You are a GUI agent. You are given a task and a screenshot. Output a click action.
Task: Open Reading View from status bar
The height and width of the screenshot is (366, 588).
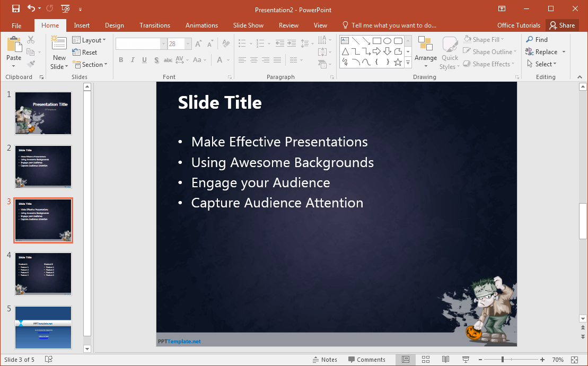pyautogui.click(x=446, y=360)
